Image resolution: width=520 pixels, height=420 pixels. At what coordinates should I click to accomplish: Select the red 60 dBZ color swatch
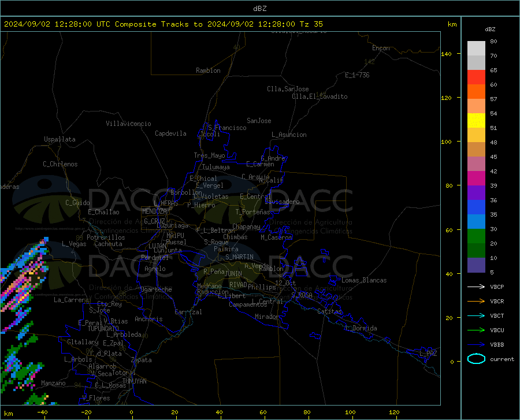[x=476, y=77]
